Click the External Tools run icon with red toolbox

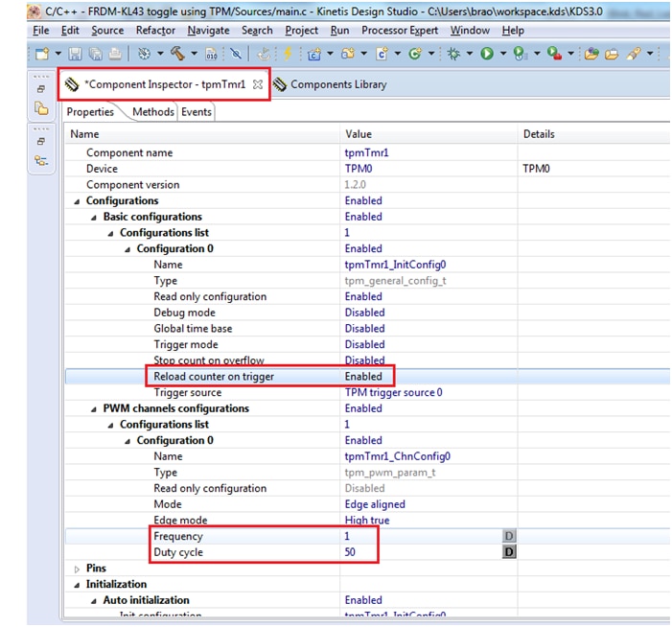554,54
